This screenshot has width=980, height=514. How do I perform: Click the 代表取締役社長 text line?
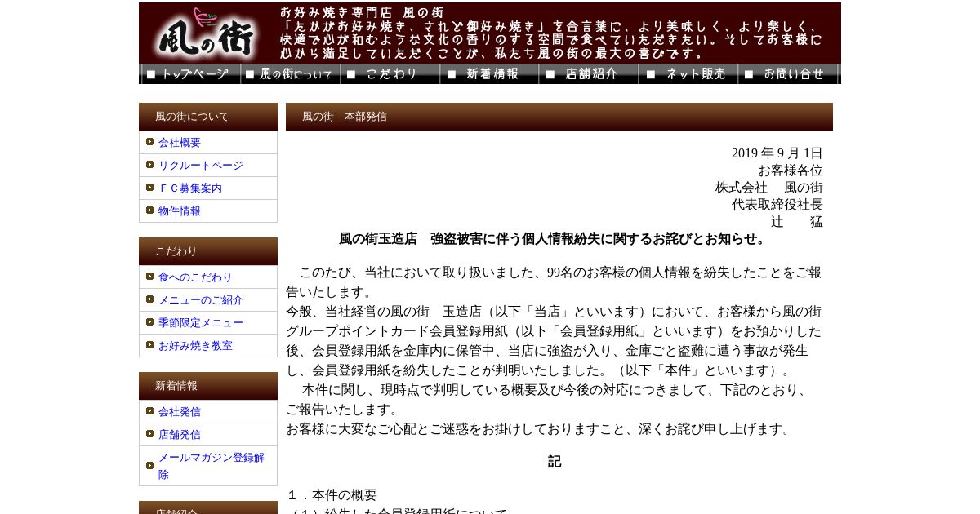[777, 205]
